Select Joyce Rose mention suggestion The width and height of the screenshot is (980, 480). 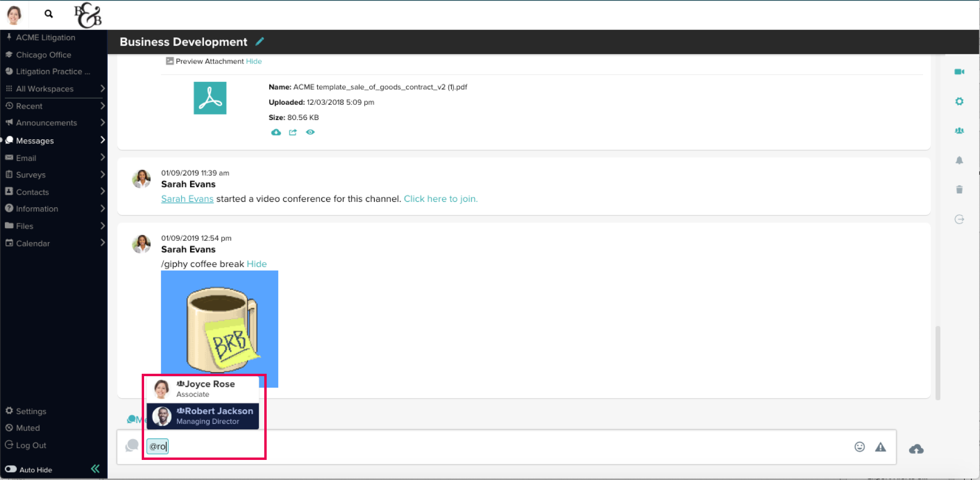203,389
